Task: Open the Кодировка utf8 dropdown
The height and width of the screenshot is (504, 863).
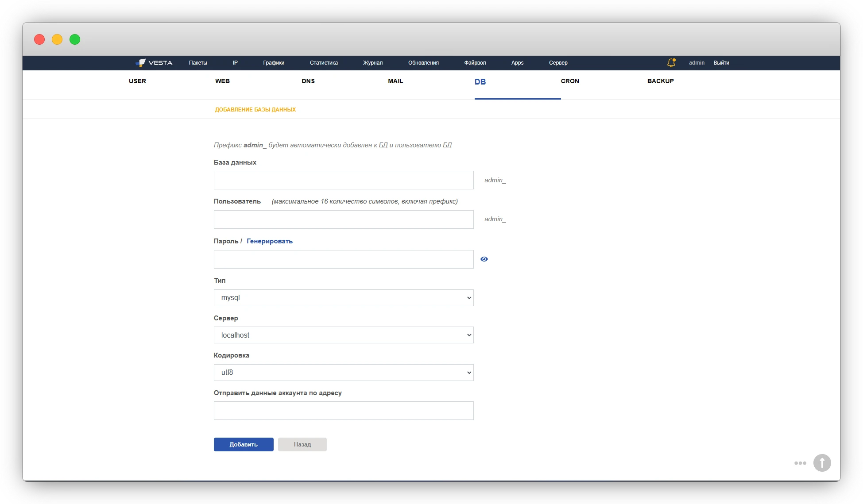Action: pos(343,373)
